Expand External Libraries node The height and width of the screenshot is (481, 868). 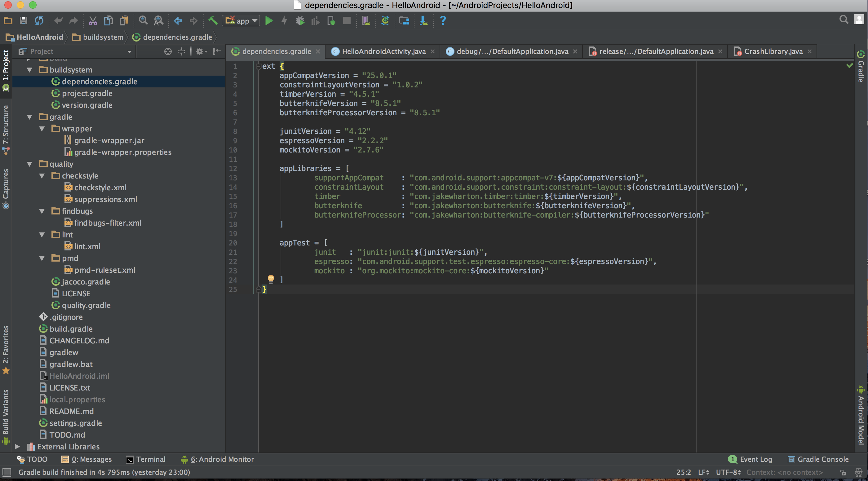(17, 447)
